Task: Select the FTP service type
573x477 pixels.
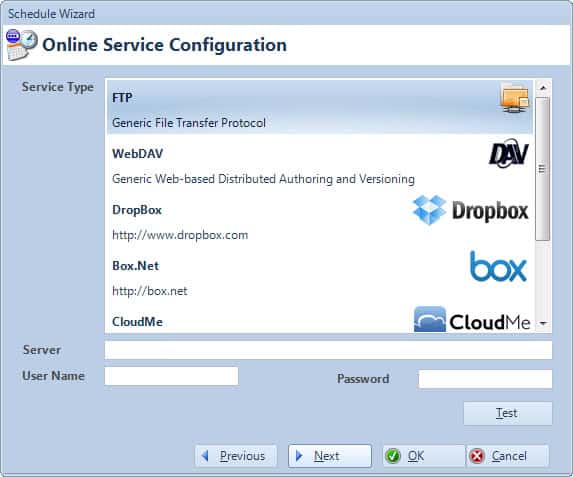Action: (x=319, y=107)
